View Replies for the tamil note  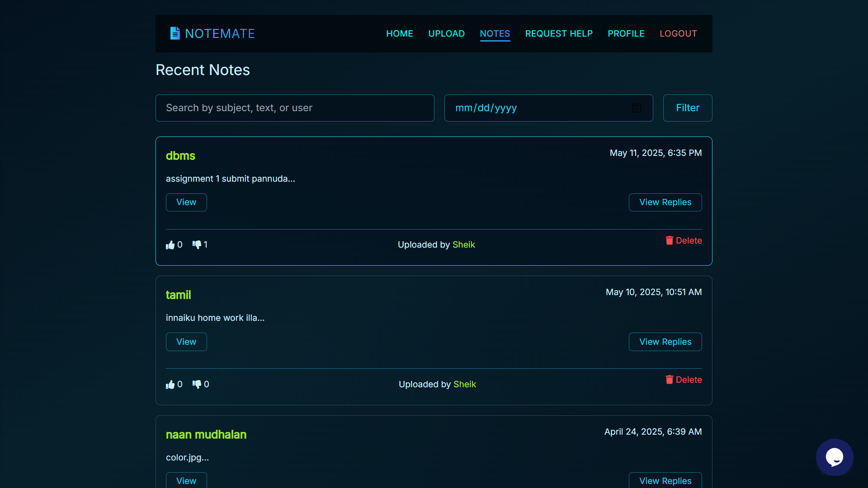(665, 342)
